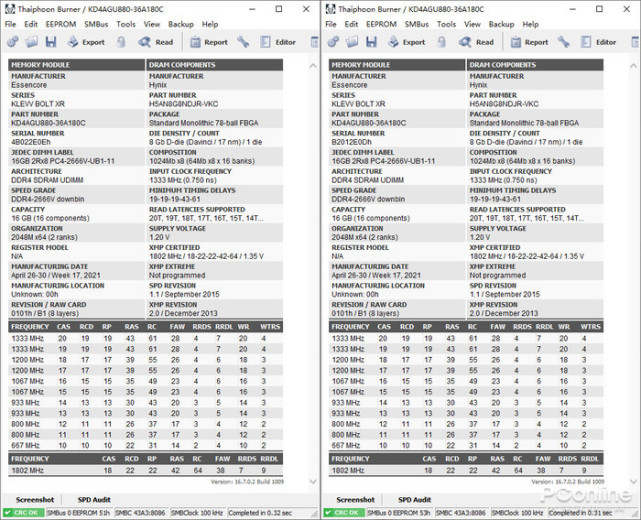Screen dimensions: 641x520
Task: Click the chain-link icon in right window toolbar
Action: [333, 42]
